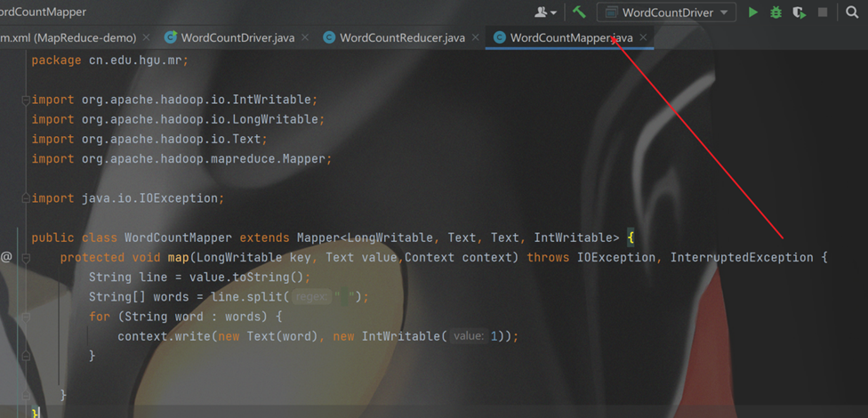
Task: Select the WordCountMapper.java tab
Action: [571, 37]
